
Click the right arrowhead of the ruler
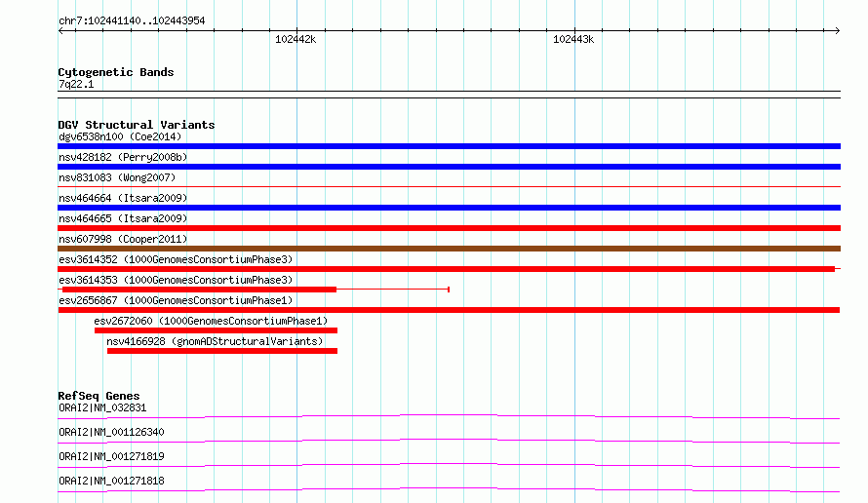click(x=838, y=31)
